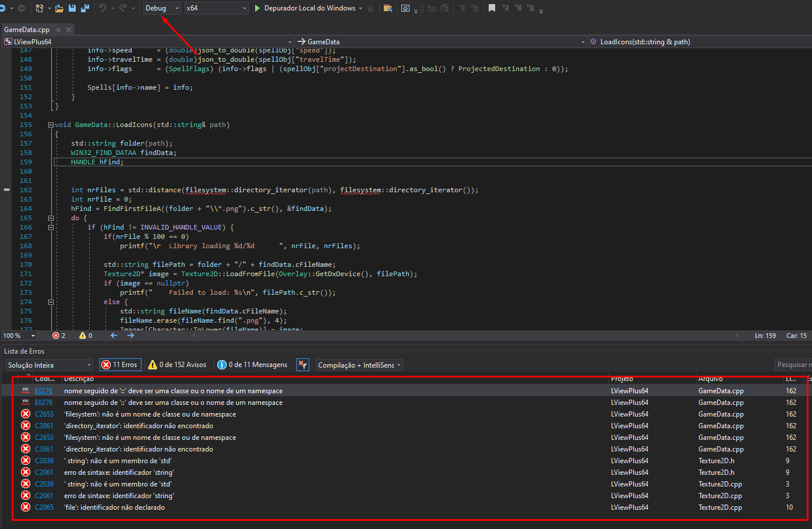Open the Compilação + IntelliSens dropdown
This screenshot has height=529, width=812.
[x=359, y=365]
